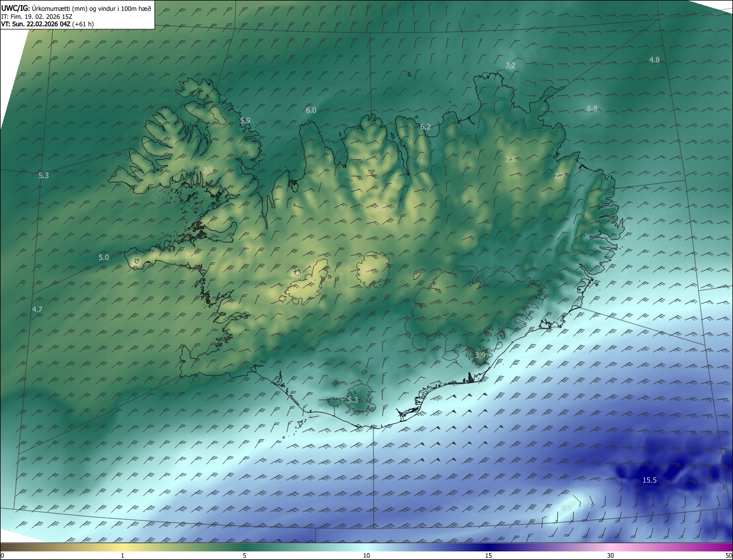Click the UWC/IG title label
733x560 pixels.
pyautogui.click(x=16, y=9)
